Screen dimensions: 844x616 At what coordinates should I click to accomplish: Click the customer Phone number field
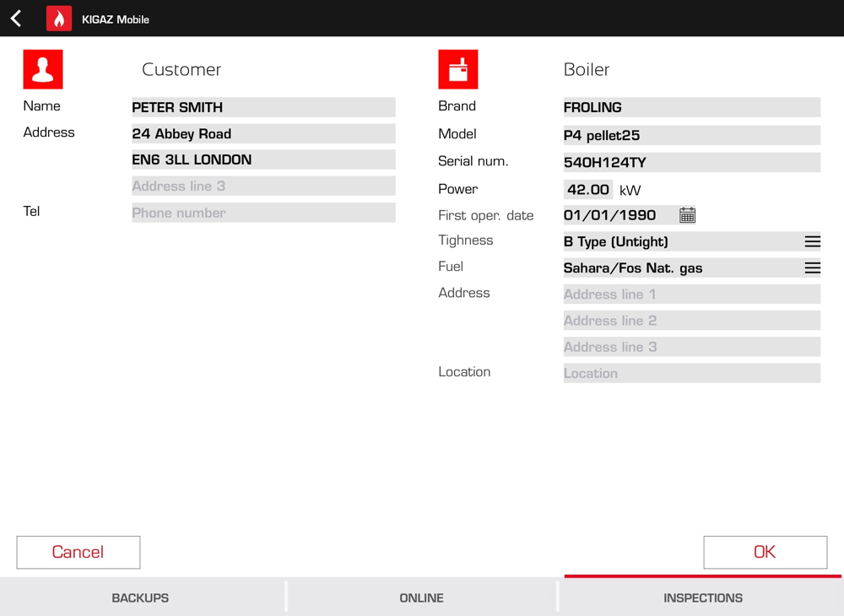pyautogui.click(x=263, y=213)
